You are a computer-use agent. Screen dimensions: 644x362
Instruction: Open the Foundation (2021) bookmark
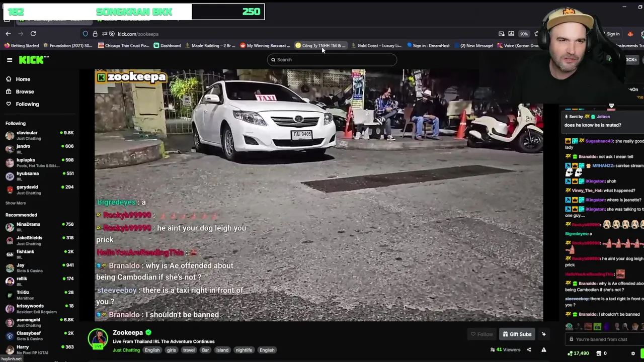68,46
